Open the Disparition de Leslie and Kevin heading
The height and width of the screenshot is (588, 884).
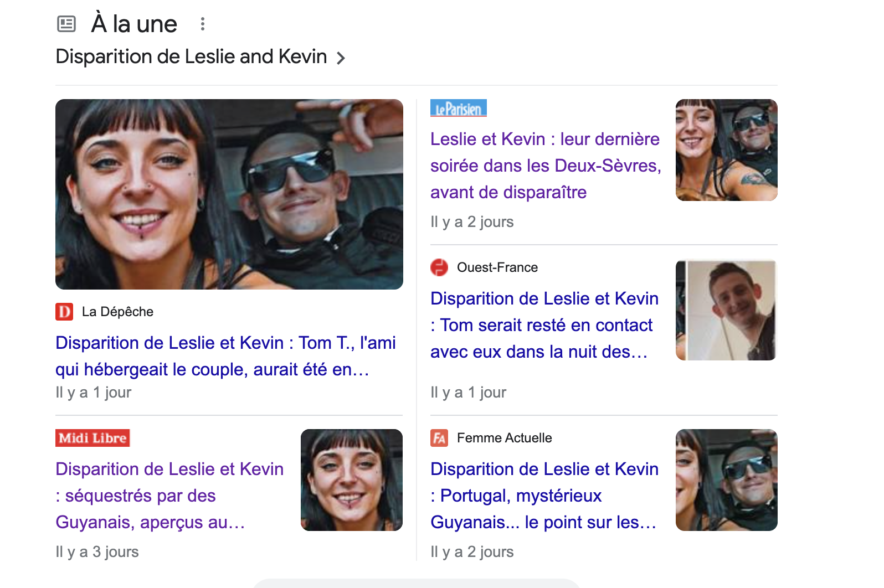point(191,56)
